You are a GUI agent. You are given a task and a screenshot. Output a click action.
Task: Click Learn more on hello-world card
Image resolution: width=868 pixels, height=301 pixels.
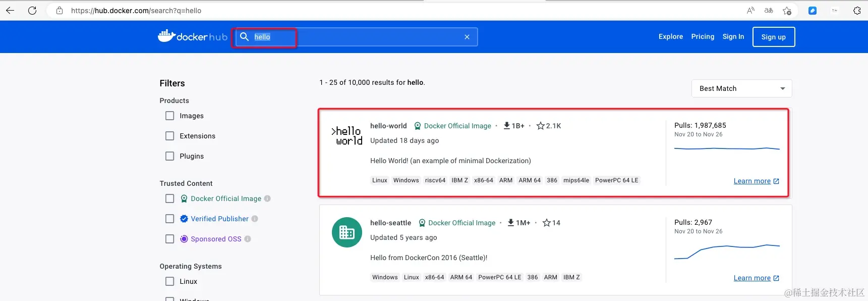pyautogui.click(x=756, y=181)
